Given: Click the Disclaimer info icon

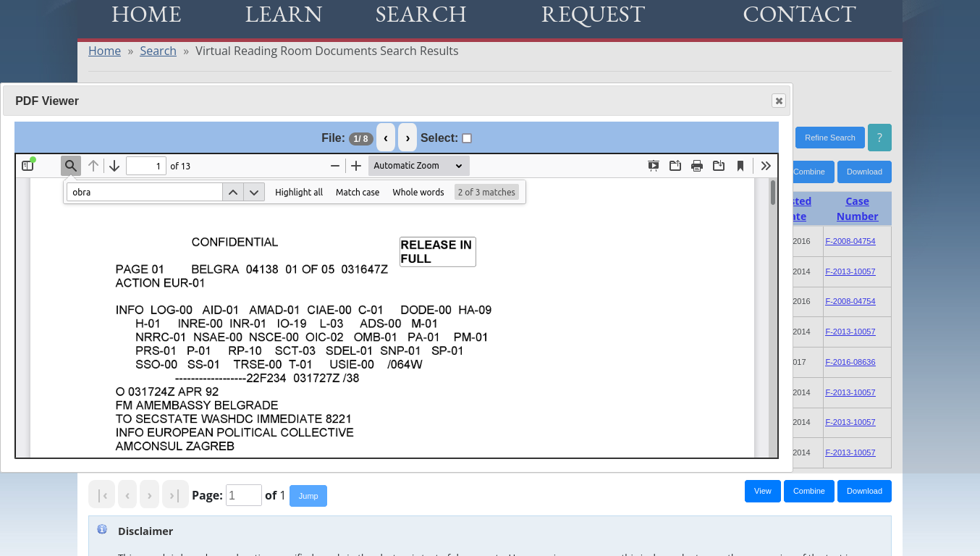Looking at the screenshot, I should pos(102,529).
